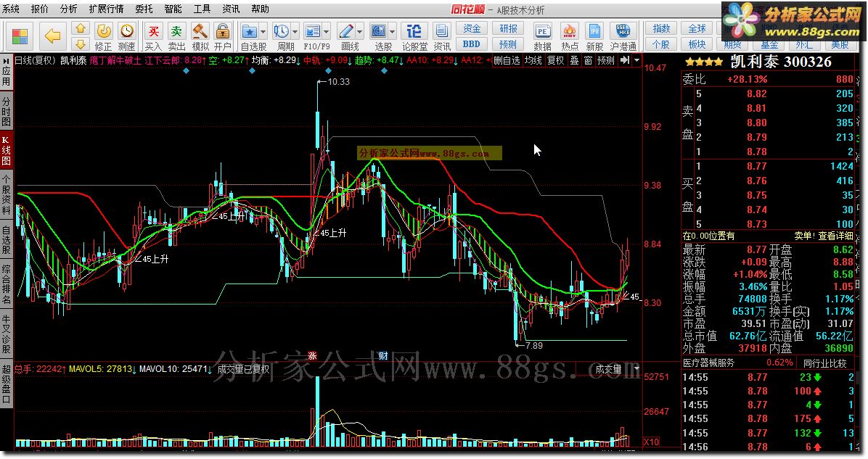
Task: Open the 模拟 gavel simulation tool
Action: (x=200, y=31)
